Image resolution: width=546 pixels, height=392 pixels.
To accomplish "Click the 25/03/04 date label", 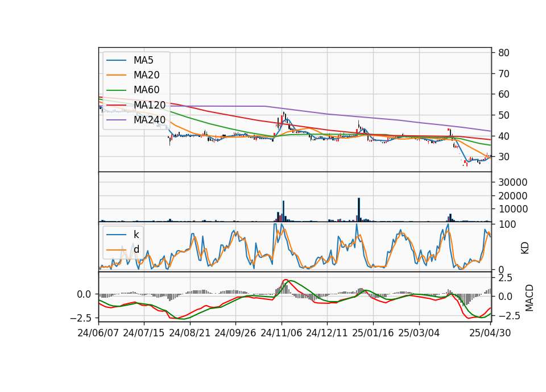I will tap(419, 333).
